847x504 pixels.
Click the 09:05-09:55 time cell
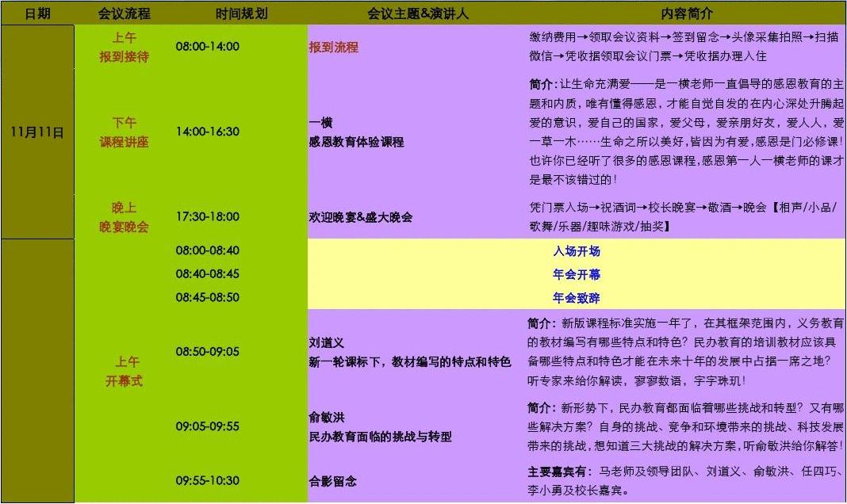(x=208, y=426)
